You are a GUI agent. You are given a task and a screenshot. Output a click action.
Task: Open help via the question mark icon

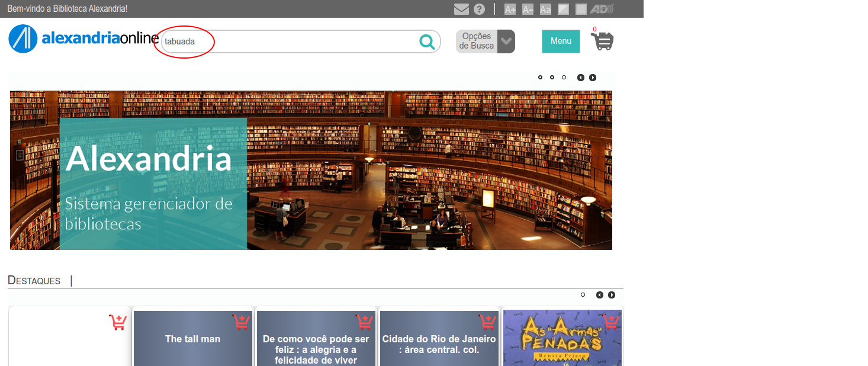479,9
